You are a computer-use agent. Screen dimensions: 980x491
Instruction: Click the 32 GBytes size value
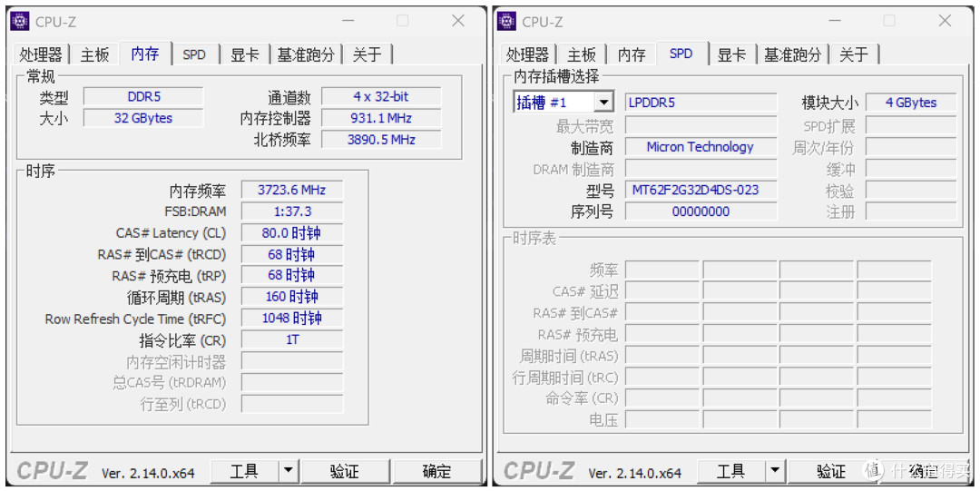143,118
